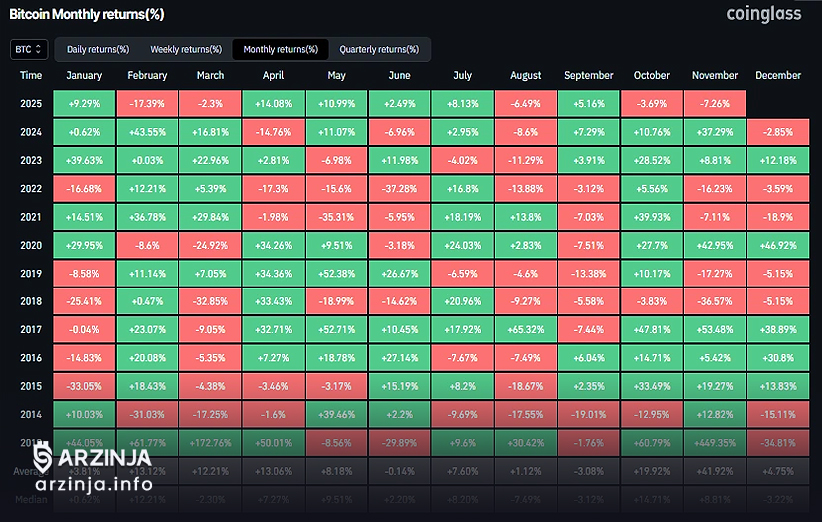Click the 2022 June -37.28% cell
This screenshot has height=522, width=822.
(399, 188)
